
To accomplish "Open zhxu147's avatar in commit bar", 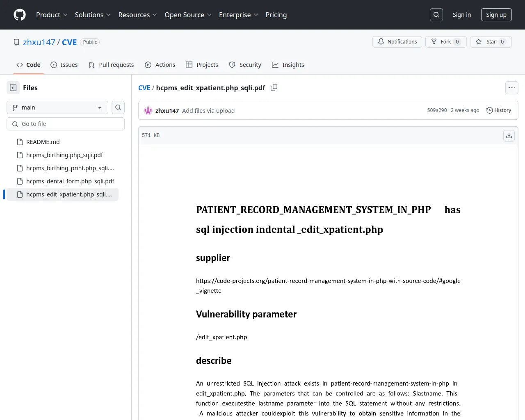I will click(x=148, y=111).
